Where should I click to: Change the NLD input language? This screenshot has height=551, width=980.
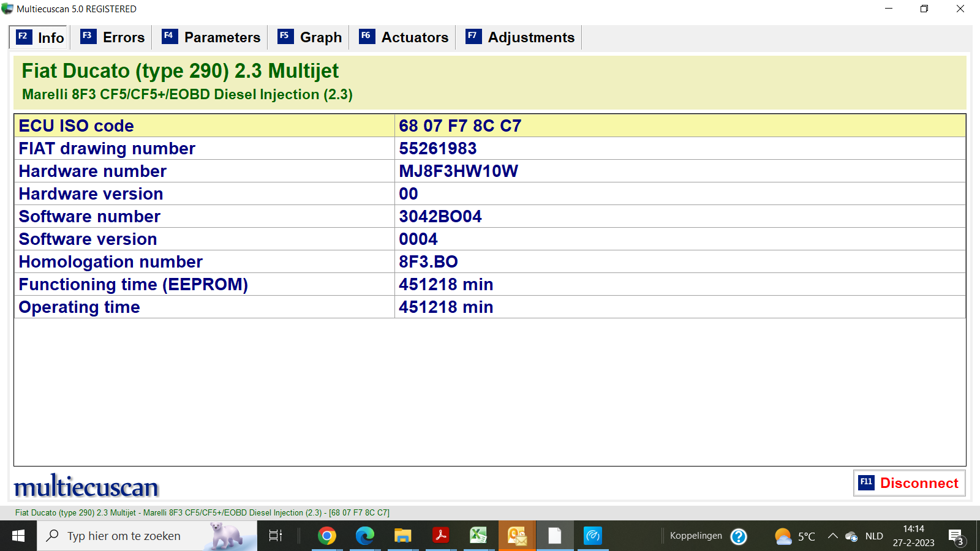pyautogui.click(x=874, y=536)
